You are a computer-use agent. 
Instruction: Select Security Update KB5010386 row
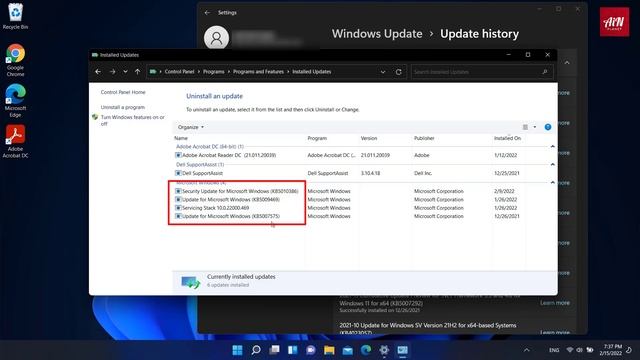coord(349,191)
